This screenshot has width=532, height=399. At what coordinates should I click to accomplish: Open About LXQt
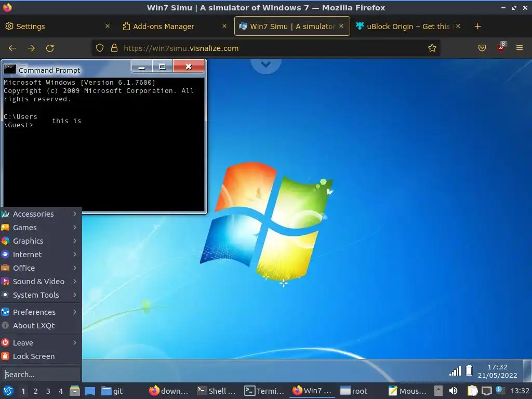[41, 326]
